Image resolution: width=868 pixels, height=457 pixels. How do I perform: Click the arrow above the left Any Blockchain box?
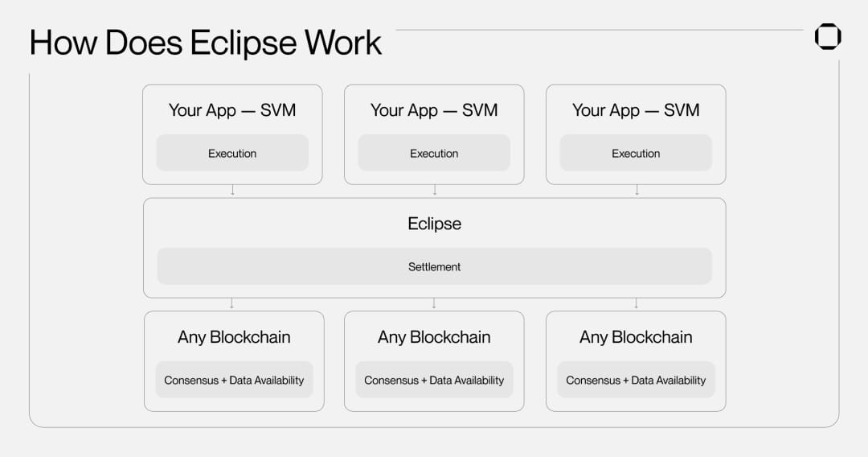click(232, 304)
